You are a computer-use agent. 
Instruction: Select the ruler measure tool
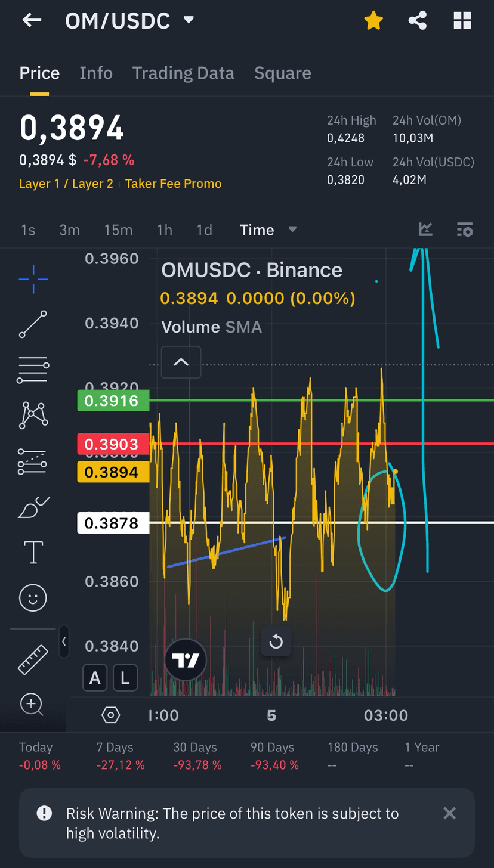coord(33,659)
